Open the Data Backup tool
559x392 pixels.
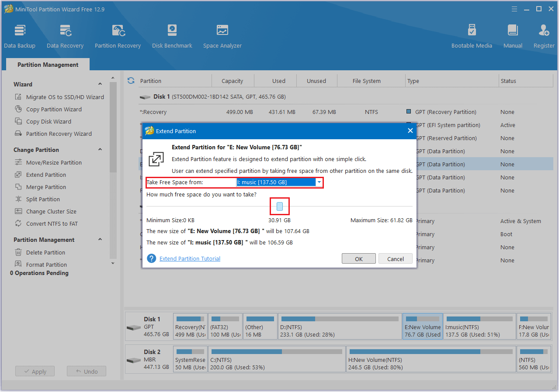(20, 36)
